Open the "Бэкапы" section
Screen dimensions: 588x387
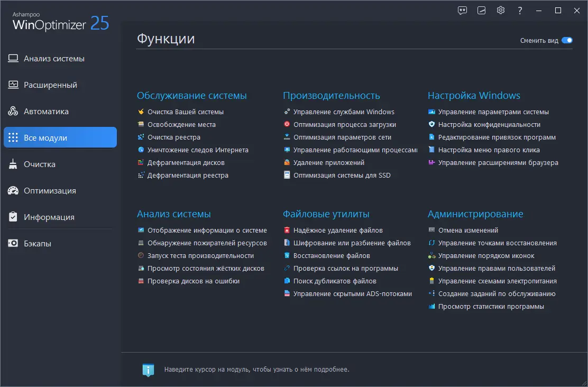pos(38,243)
